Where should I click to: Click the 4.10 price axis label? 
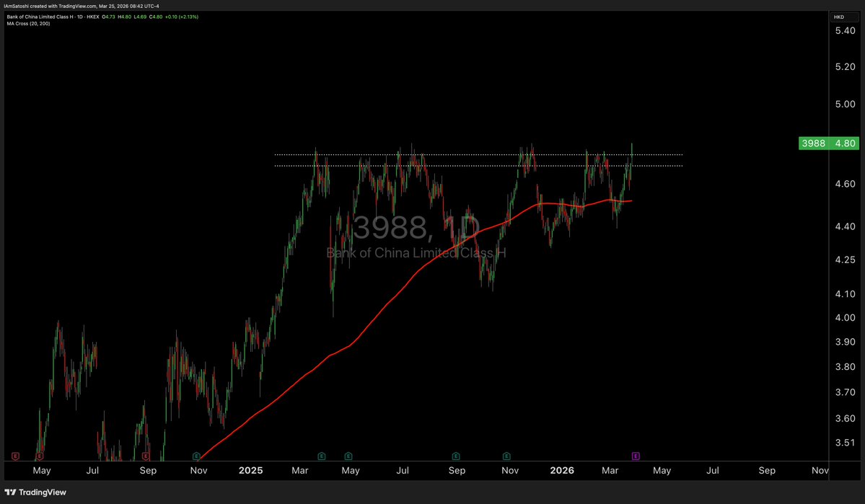tap(845, 294)
